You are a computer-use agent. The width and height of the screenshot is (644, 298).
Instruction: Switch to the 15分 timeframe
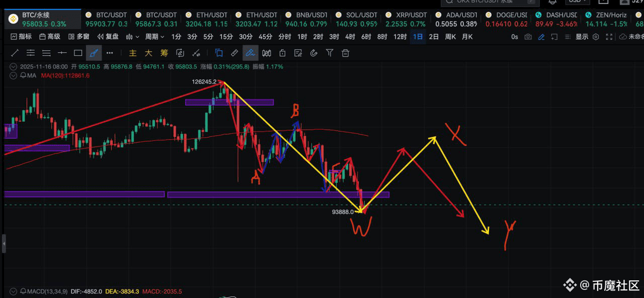pyautogui.click(x=226, y=36)
